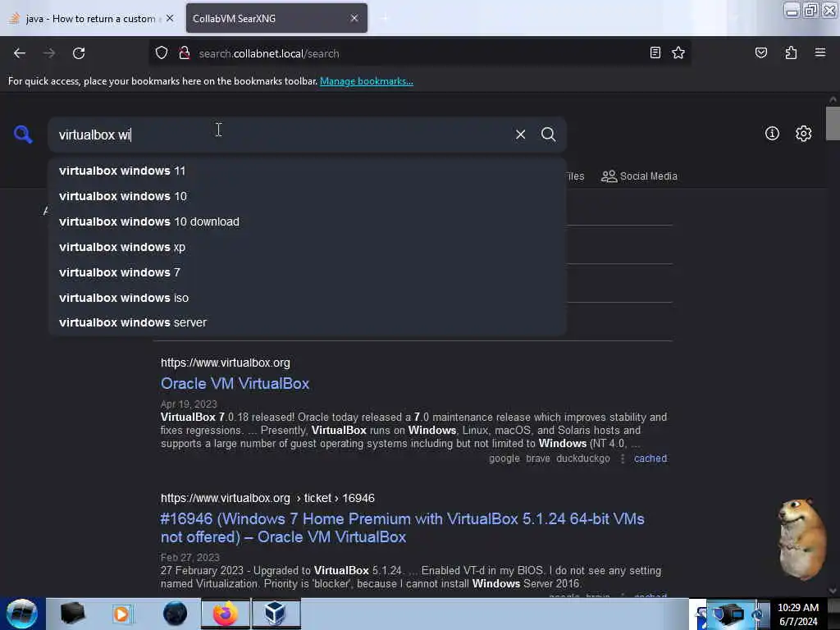This screenshot has height=630, width=840.
Task: Click the virtualbox.org ticket 16946 URL
Action: [267, 498]
